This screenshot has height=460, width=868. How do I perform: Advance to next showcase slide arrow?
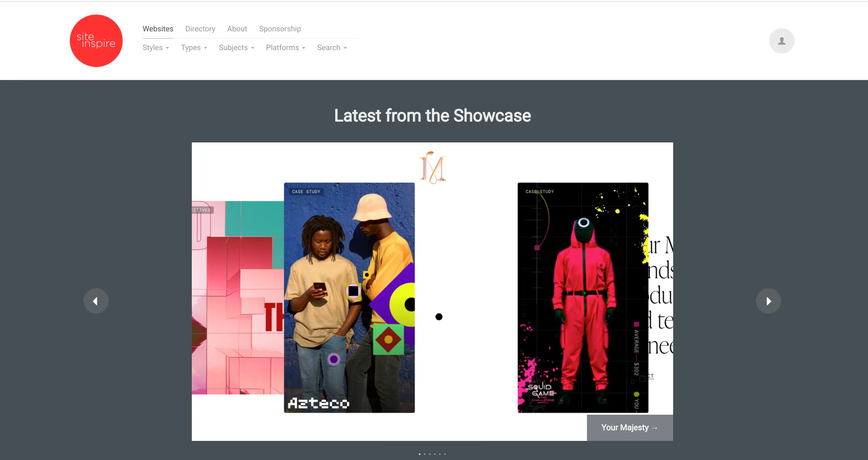tap(769, 301)
